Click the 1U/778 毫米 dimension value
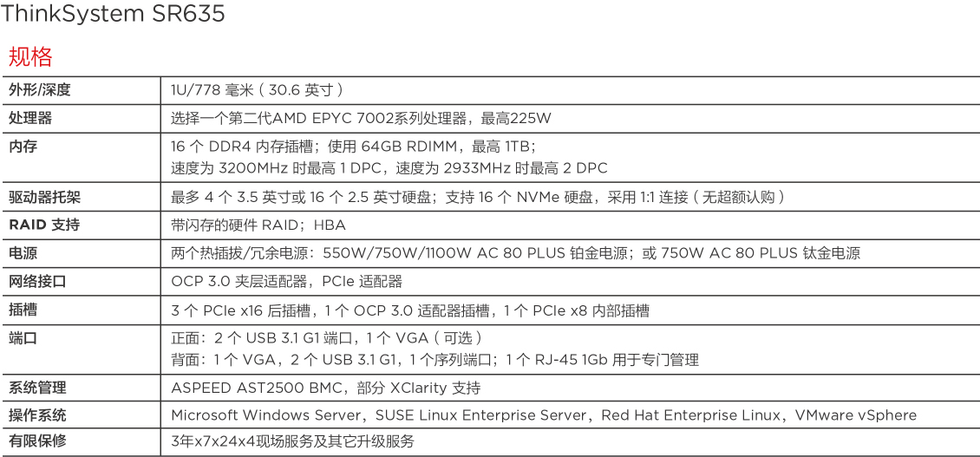This screenshot has width=980, height=457. [x=258, y=90]
